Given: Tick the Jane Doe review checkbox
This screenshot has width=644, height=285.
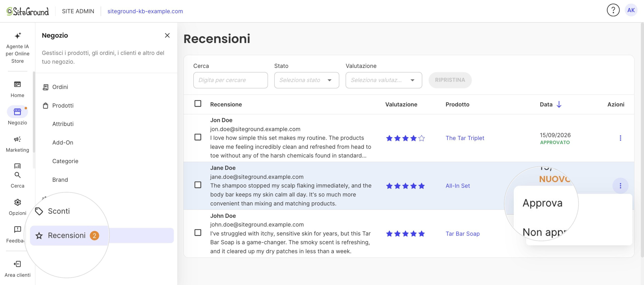Looking at the screenshot, I should click(198, 185).
